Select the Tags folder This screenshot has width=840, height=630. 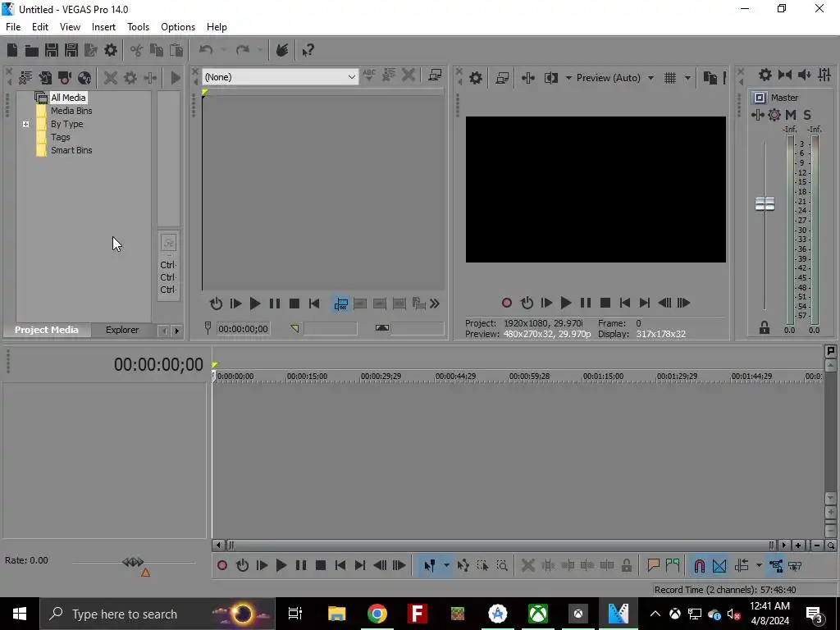[x=61, y=137]
